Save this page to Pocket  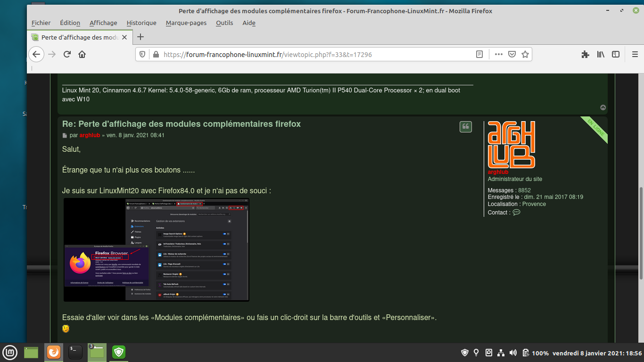pos(512,54)
